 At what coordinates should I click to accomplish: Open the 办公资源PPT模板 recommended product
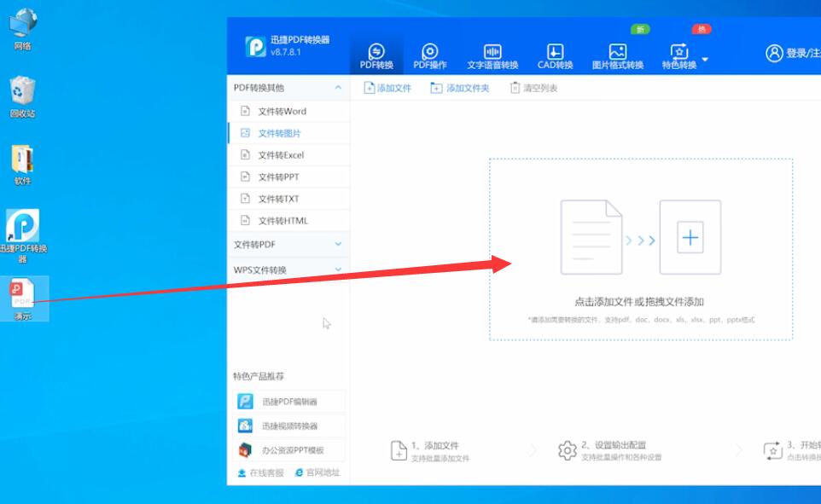click(289, 449)
